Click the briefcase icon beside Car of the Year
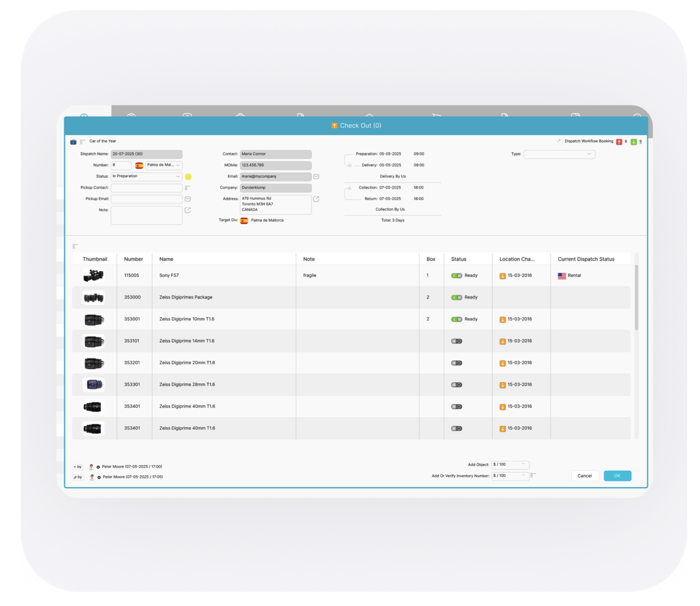This screenshot has width=700, height=606. 73,142
